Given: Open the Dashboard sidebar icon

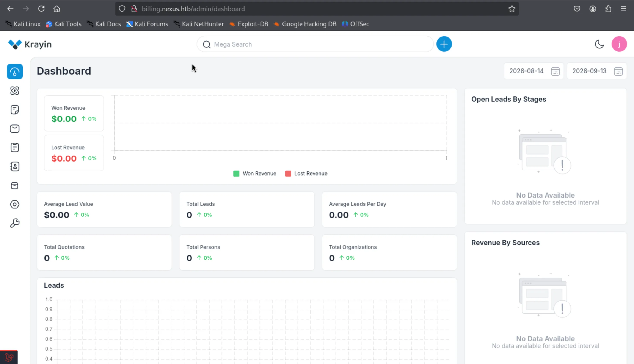Looking at the screenshot, I should [x=15, y=72].
